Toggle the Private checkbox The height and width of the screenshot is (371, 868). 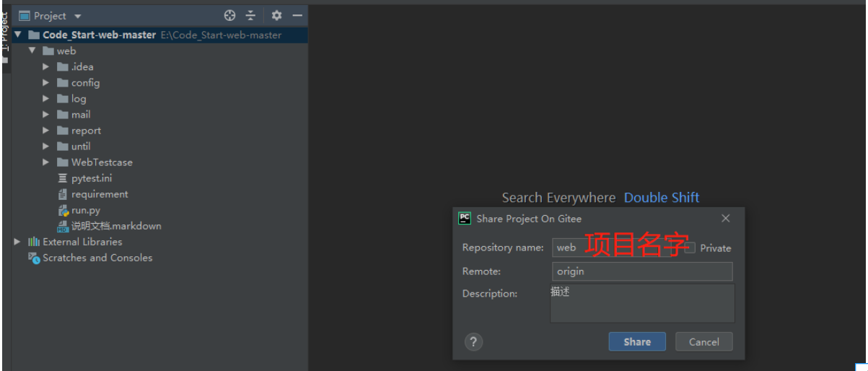pyautogui.click(x=691, y=248)
